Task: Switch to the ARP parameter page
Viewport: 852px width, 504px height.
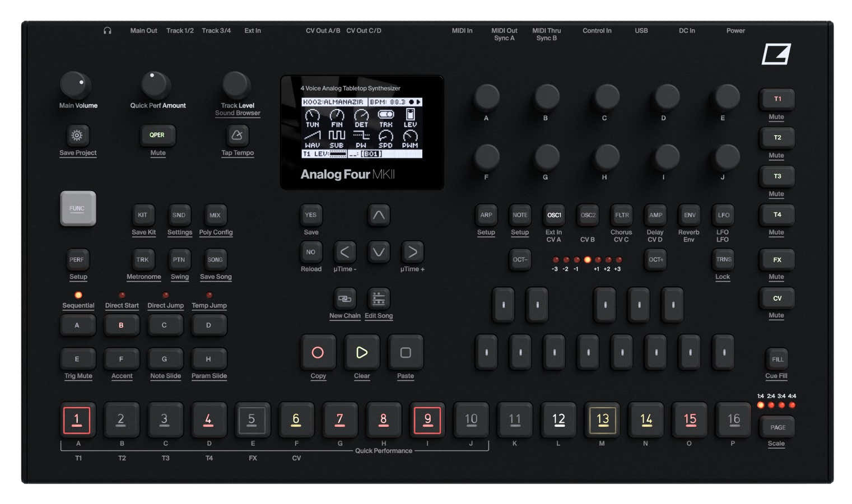Action: 486,215
